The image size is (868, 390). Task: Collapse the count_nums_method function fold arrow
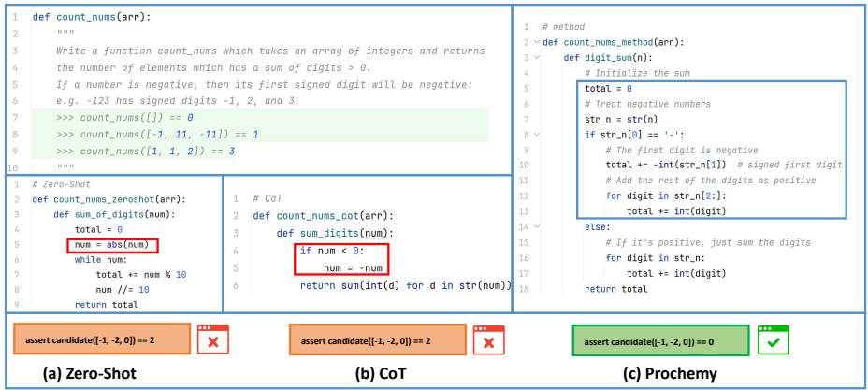click(x=535, y=42)
